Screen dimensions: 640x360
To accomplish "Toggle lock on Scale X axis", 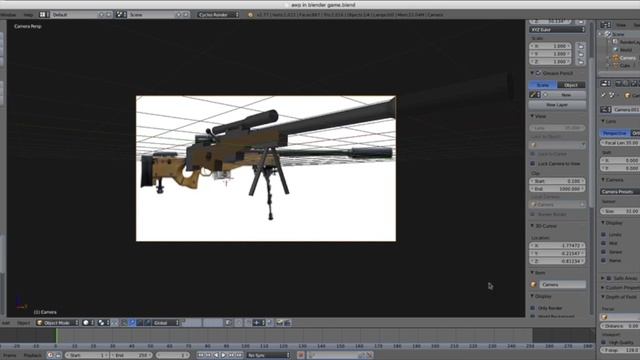I will point(581,46).
